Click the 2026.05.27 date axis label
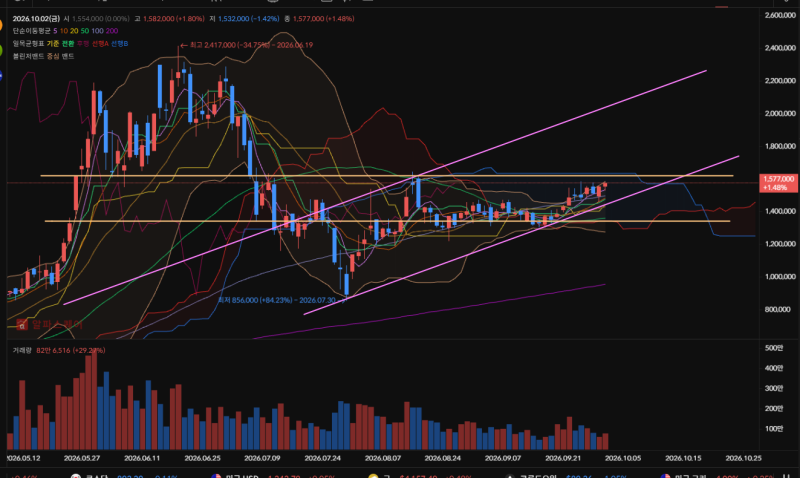Screen dimensions: 800x478 point(82,458)
